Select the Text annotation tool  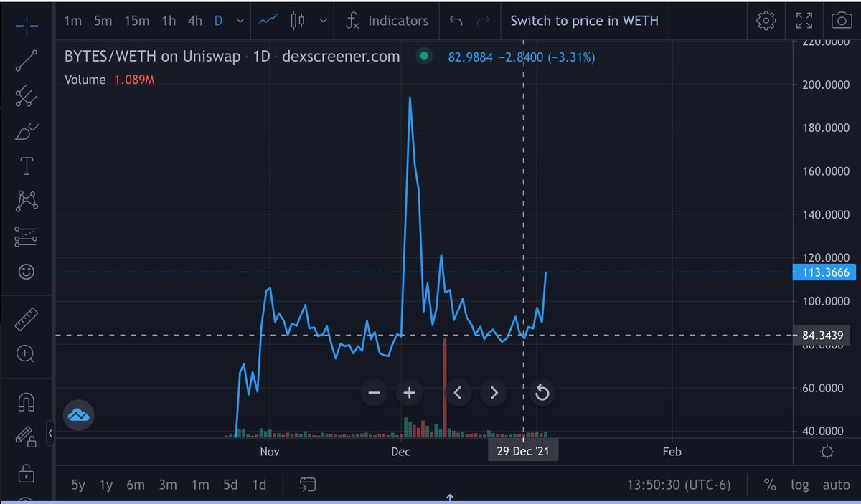(x=26, y=166)
